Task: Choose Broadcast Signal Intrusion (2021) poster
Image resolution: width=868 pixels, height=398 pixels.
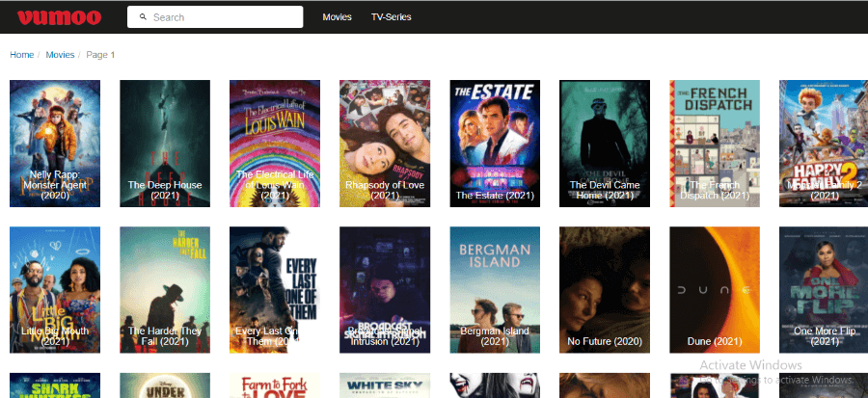Action: 385,290
